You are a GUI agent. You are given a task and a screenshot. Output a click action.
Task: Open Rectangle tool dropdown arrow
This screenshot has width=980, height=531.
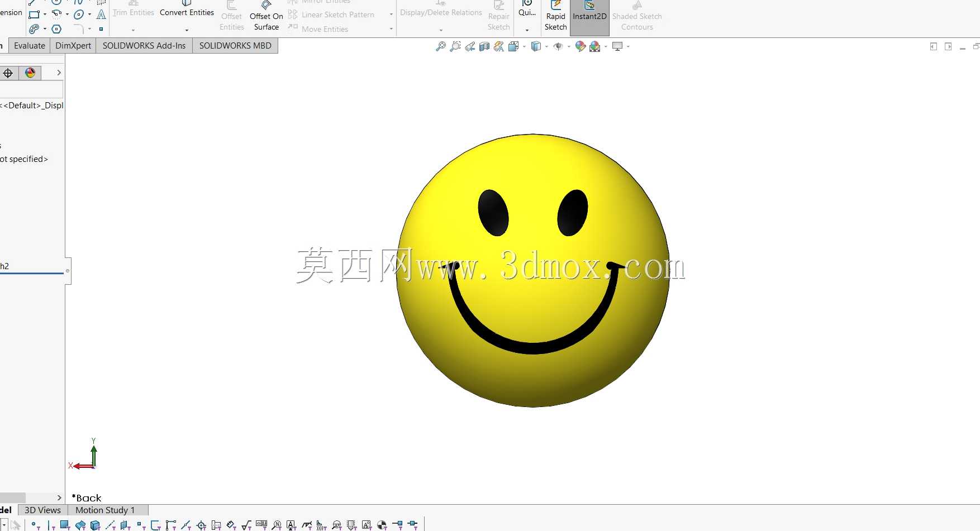tap(45, 15)
